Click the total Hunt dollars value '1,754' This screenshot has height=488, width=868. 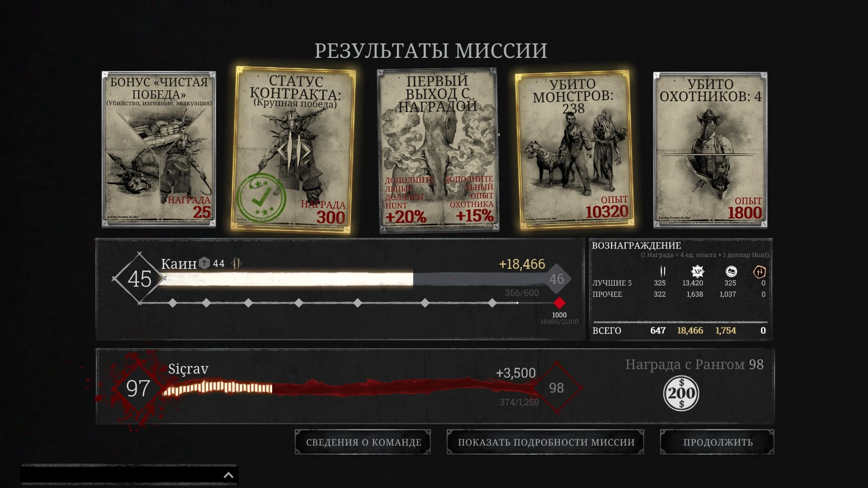coord(726,331)
